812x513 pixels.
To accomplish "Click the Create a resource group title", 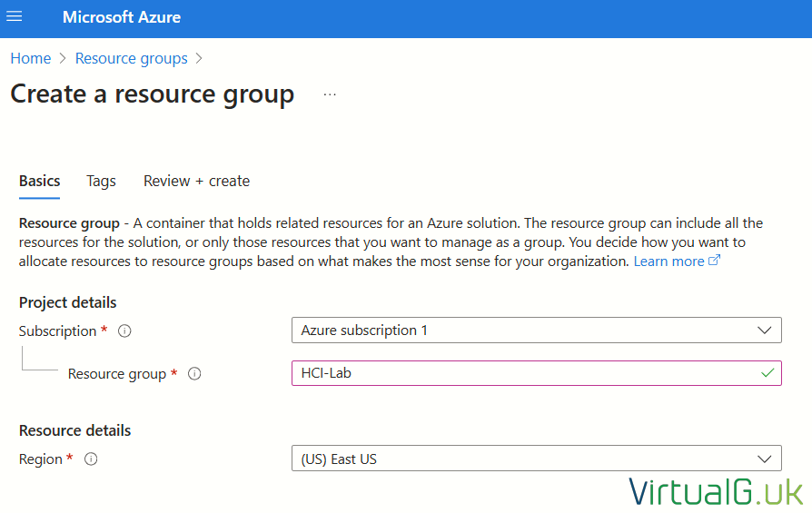I will tap(153, 94).
